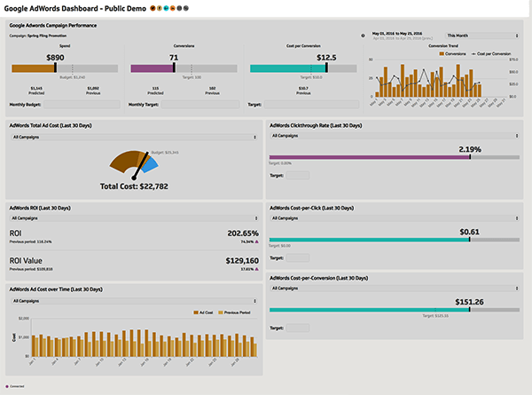Viewport: 532px width, 395px height.
Task: Click the $151.26 cost-per-conversion value
Action: 470,302
